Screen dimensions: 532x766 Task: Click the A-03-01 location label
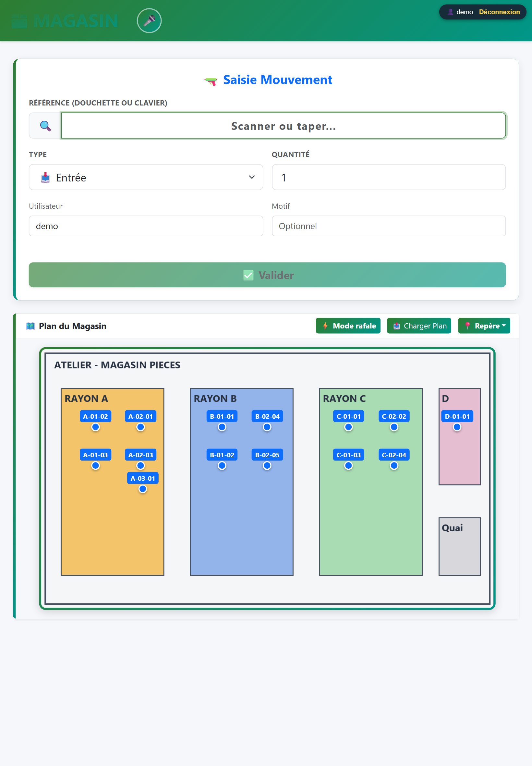(143, 478)
